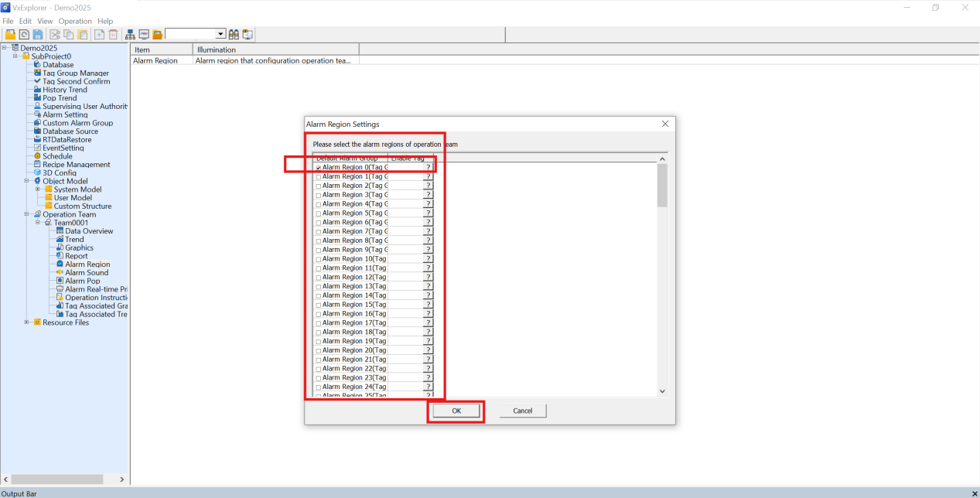
Task: Select Tag Second Confirm tree item
Action: [76, 81]
